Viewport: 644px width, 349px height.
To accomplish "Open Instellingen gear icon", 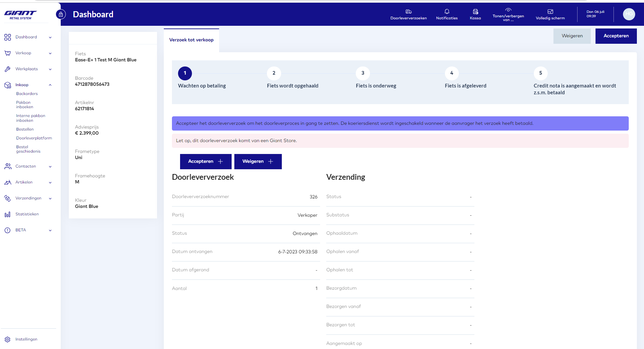I will tap(7, 339).
